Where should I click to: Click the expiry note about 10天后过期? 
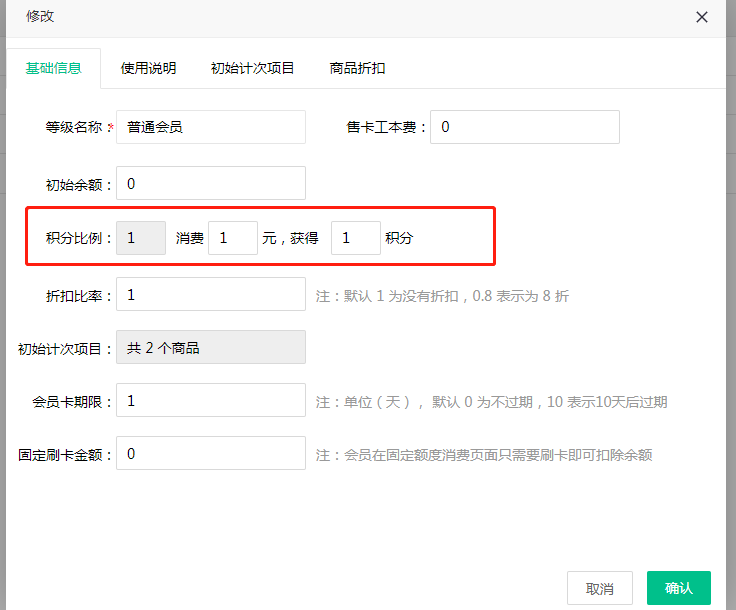click(491, 402)
